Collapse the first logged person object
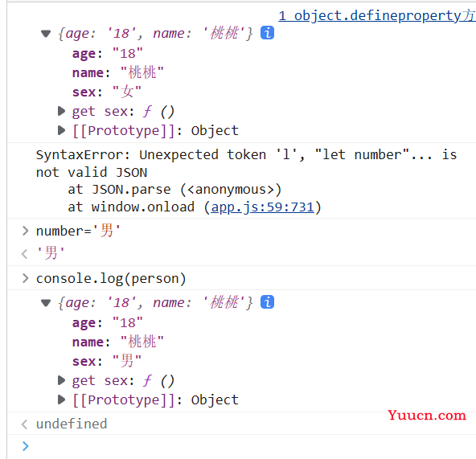Screen dimensions: 476x459 coord(46,34)
